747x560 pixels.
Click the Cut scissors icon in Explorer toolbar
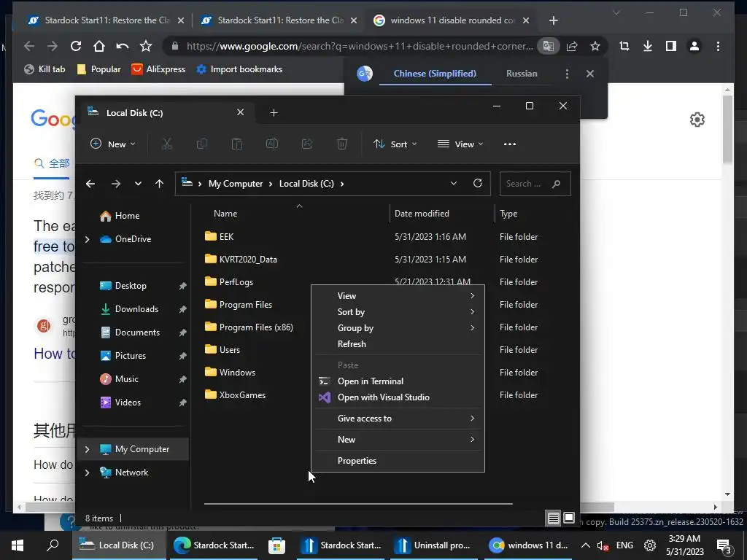point(167,144)
